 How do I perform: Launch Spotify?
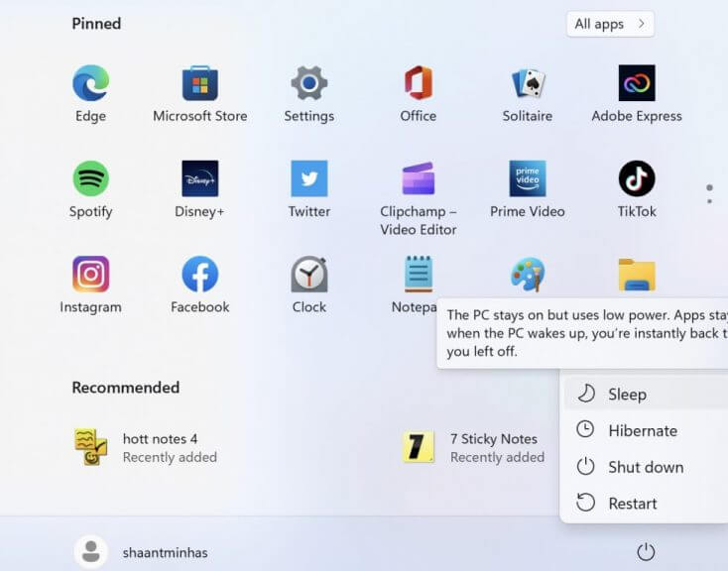(x=90, y=189)
